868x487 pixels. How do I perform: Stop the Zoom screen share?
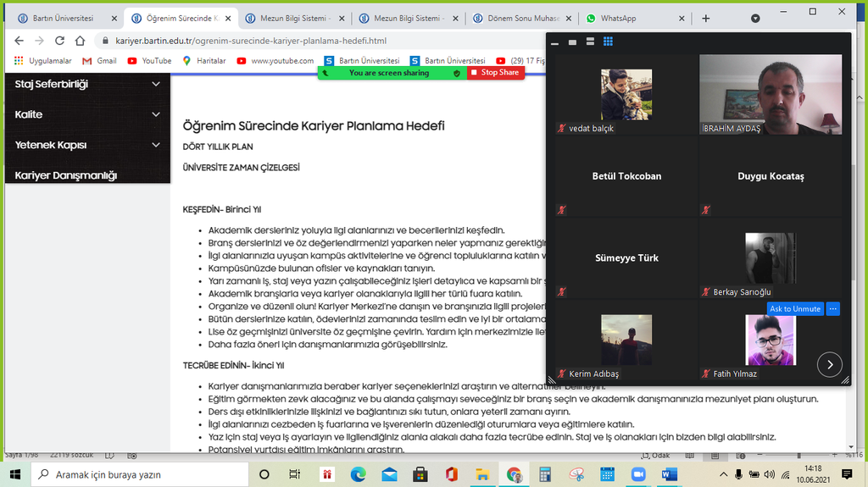point(495,73)
